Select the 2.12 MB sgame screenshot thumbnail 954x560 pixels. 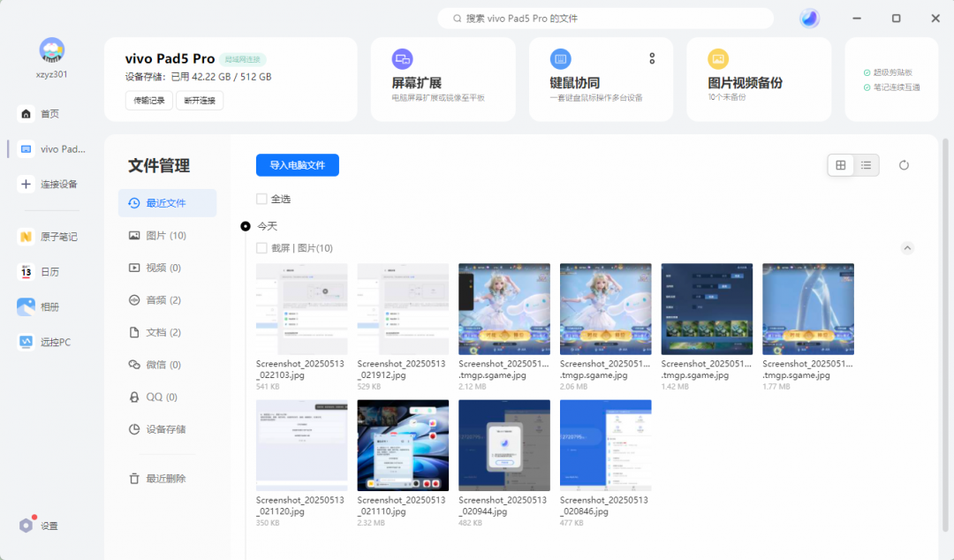(x=504, y=308)
